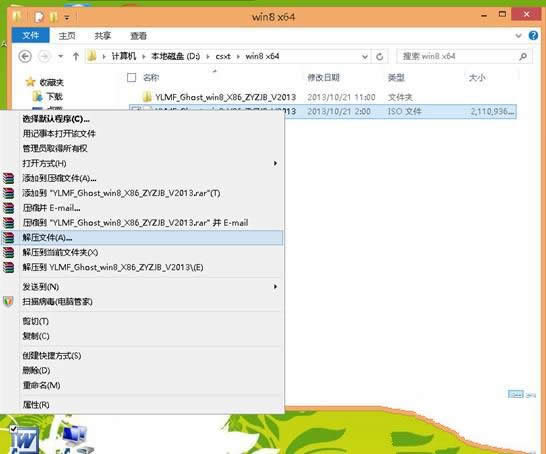Screen dimensions: 546x454
Task: Sort by the 名称 column header
Action: (151, 77)
